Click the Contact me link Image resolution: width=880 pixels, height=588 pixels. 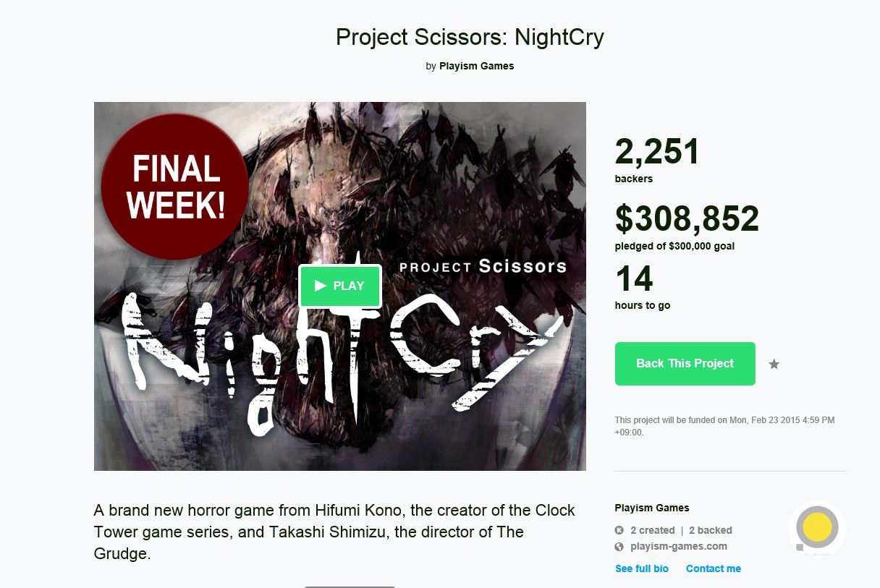pyautogui.click(x=713, y=568)
